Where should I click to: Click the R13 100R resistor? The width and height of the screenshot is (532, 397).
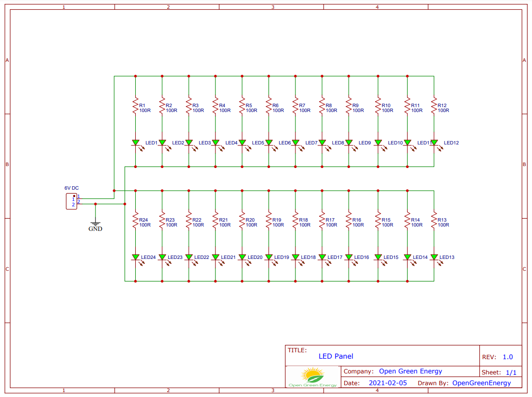click(433, 222)
